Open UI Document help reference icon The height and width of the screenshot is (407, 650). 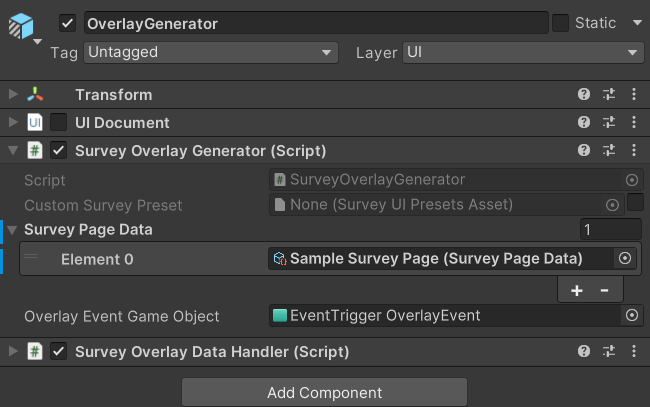(584, 122)
